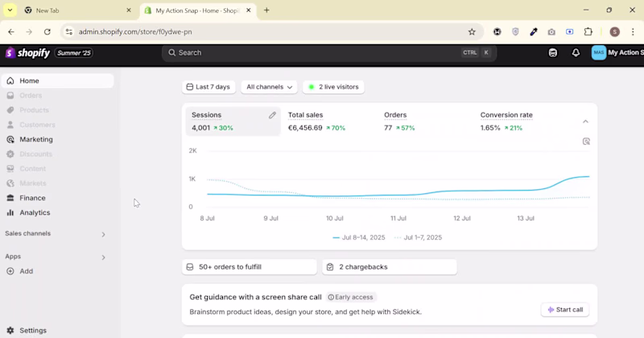Click the address bar URL

[135, 31]
